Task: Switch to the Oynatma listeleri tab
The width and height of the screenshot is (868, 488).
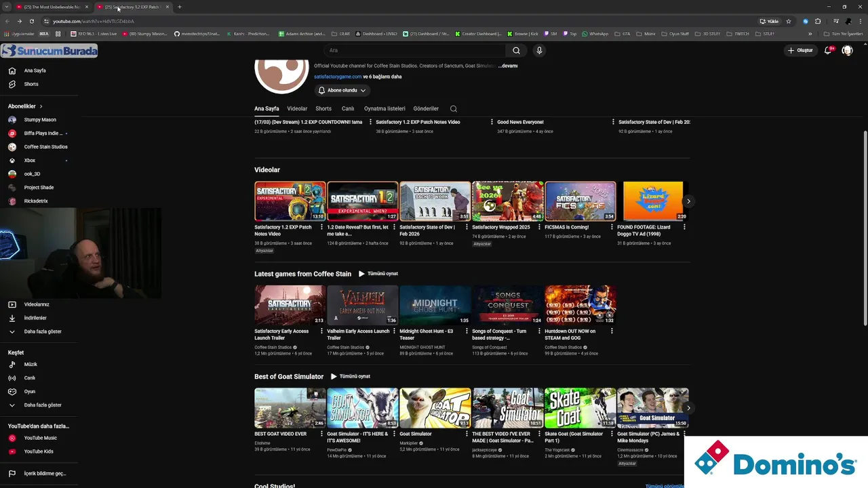Action: (384, 108)
